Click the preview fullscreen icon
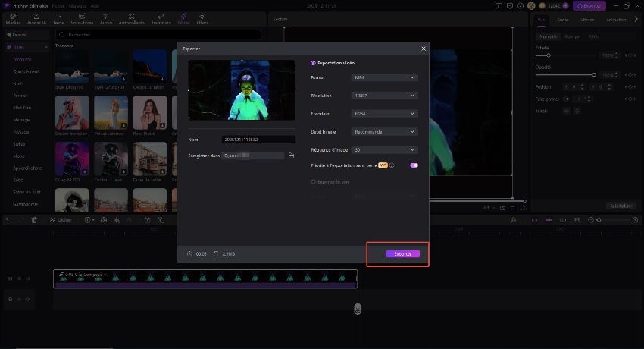 coord(523,208)
